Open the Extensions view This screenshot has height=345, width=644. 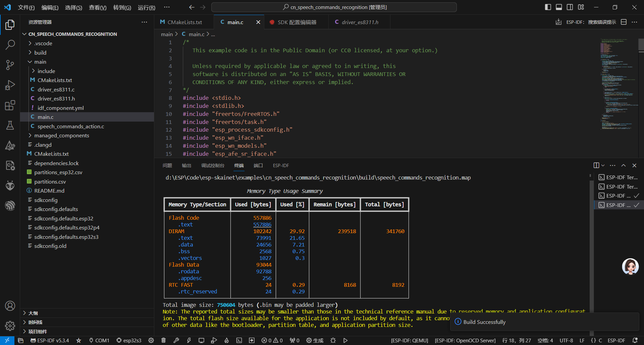10,106
